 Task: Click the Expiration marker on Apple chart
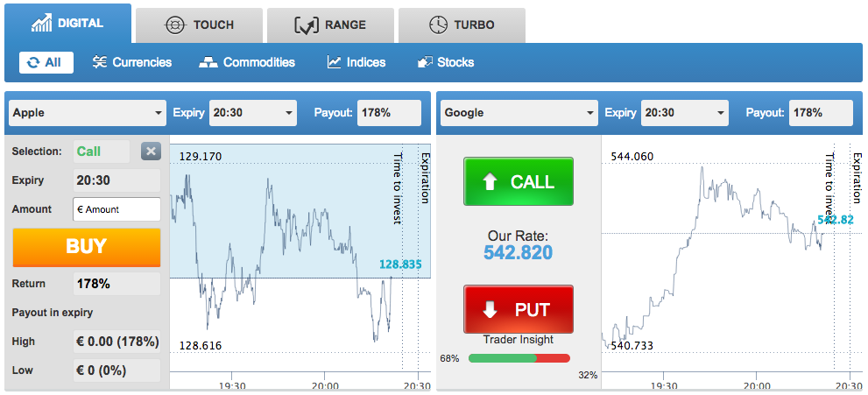click(425, 178)
